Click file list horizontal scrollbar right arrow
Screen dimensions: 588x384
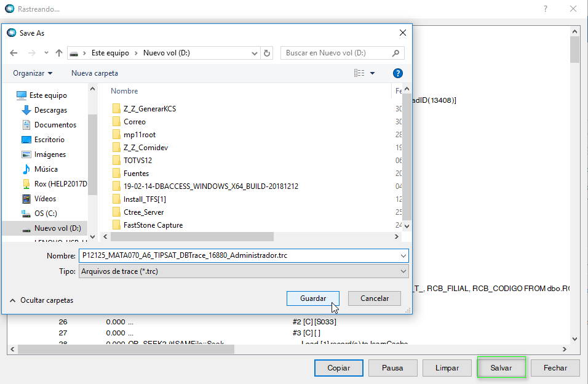pyautogui.click(x=397, y=236)
